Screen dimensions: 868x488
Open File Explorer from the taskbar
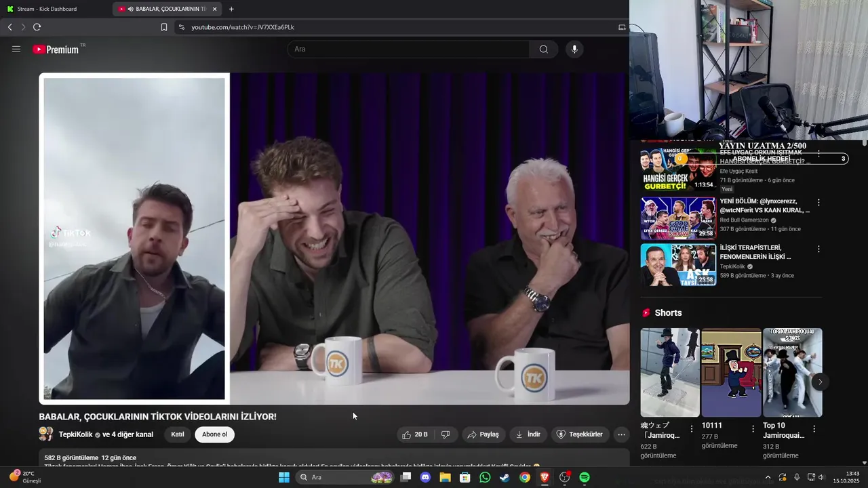pyautogui.click(x=446, y=477)
